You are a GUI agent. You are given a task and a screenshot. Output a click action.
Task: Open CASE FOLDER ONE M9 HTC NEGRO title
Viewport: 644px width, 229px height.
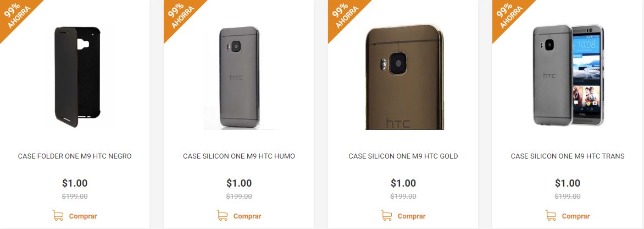click(x=75, y=156)
